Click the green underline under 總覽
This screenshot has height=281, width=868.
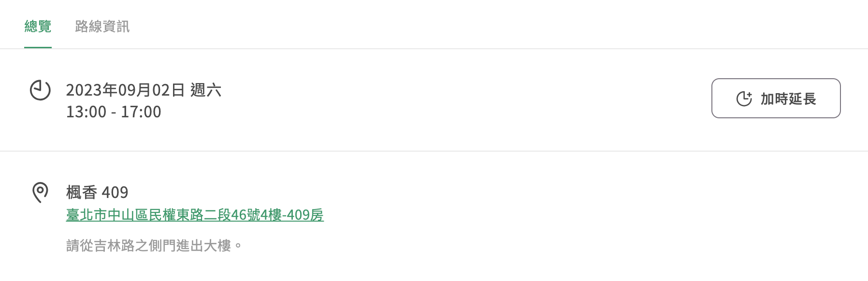[38, 47]
